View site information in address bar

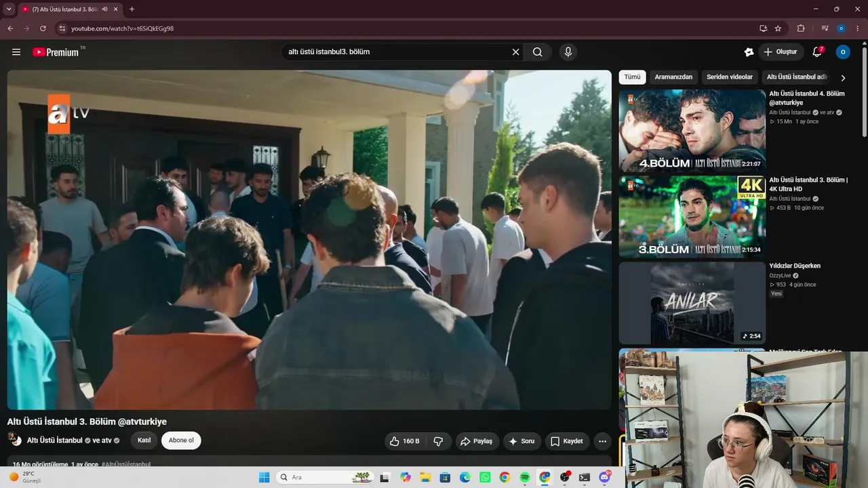[62, 28]
